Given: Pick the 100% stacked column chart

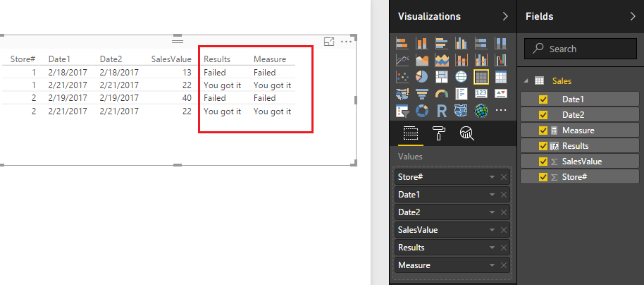Looking at the screenshot, I should tap(501, 43).
